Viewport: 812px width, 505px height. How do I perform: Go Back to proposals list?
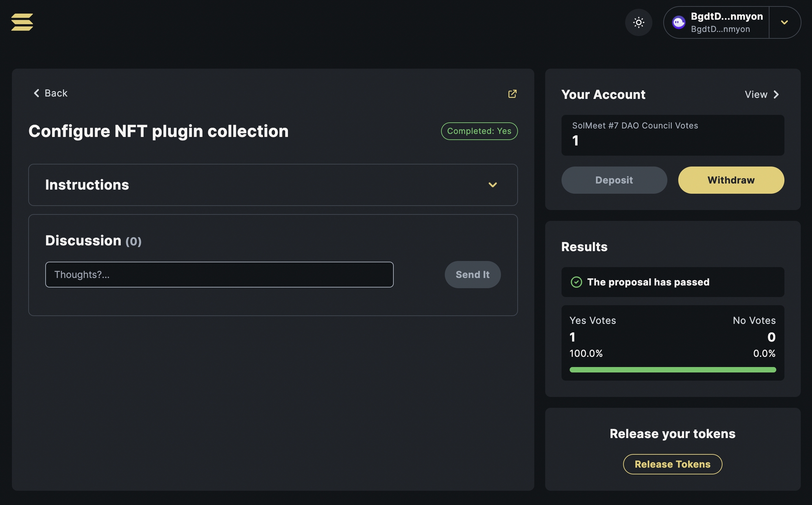56,93
